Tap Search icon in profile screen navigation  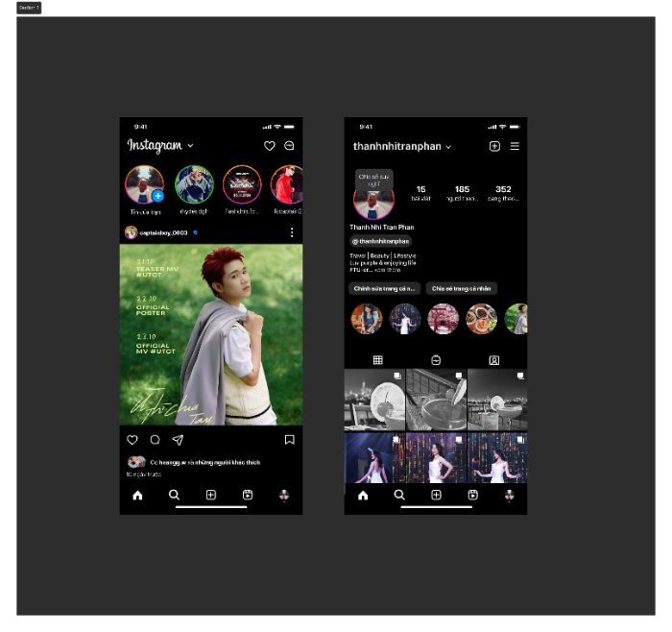point(399,496)
